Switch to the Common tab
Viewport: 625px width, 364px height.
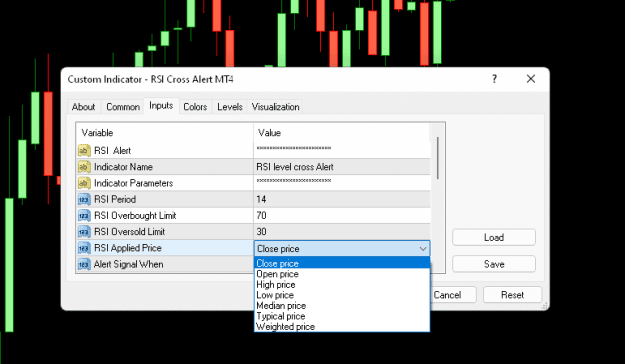(123, 107)
